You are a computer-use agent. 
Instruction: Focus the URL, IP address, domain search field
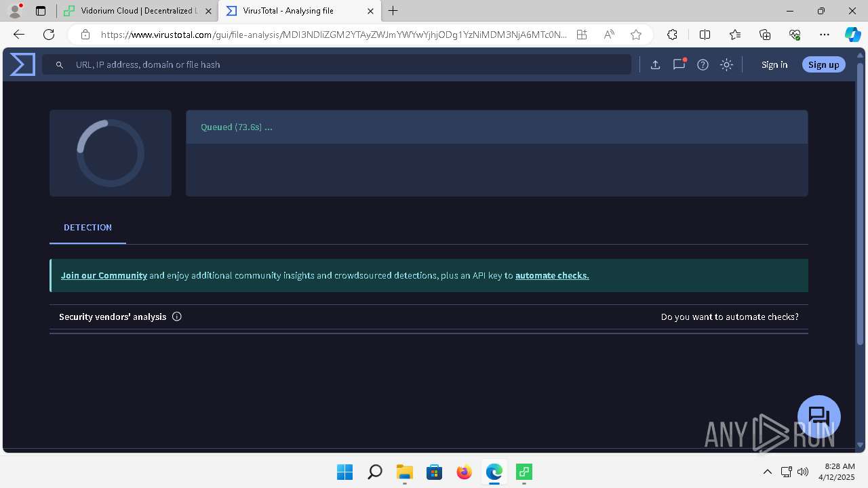click(336, 64)
